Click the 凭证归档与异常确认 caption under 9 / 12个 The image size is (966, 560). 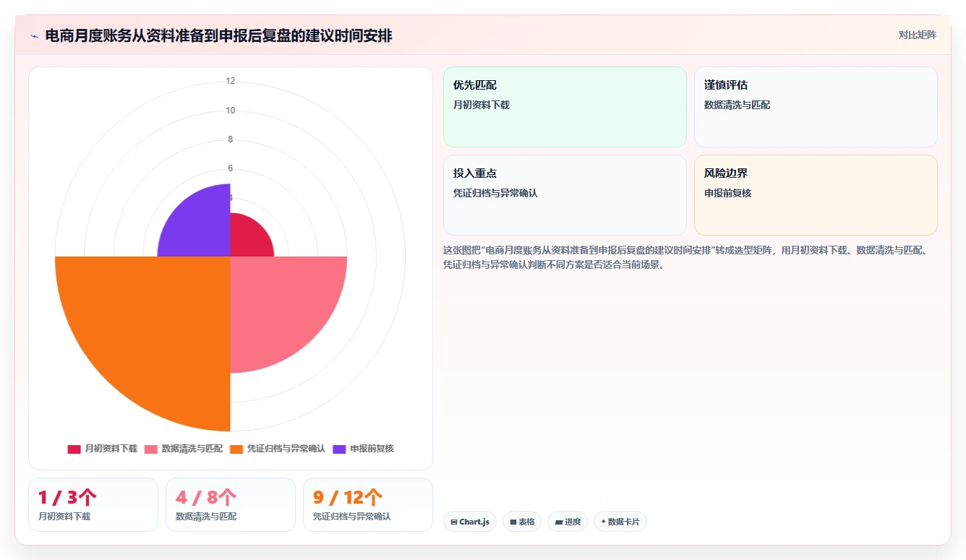[x=352, y=517]
